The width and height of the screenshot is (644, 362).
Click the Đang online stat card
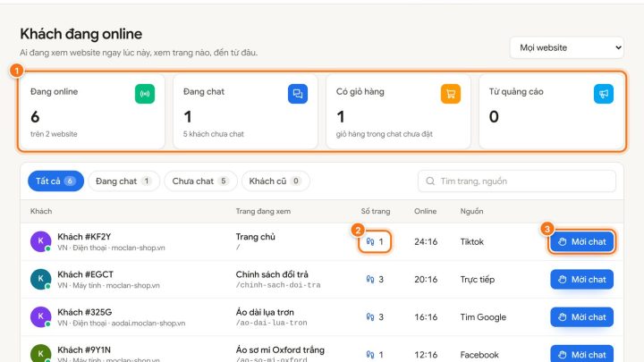[x=92, y=111]
